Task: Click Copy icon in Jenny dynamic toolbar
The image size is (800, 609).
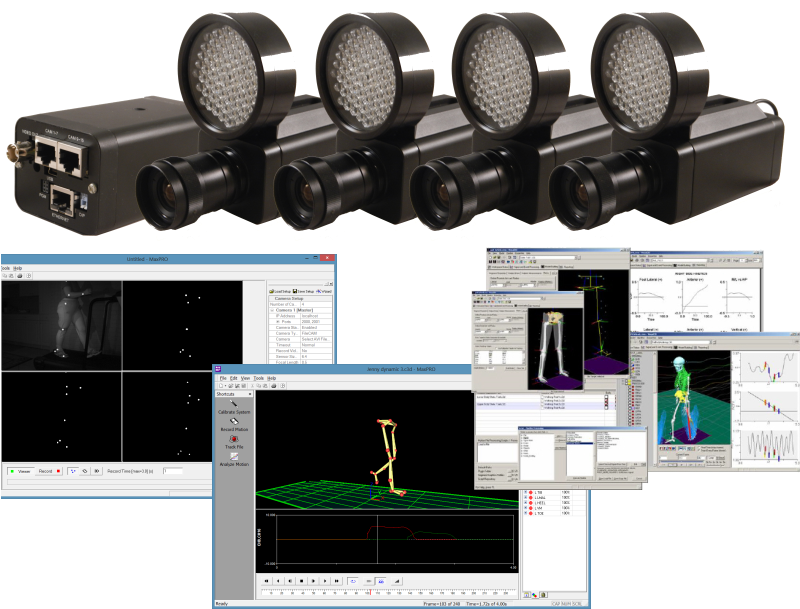Action: tap(259, 386)
